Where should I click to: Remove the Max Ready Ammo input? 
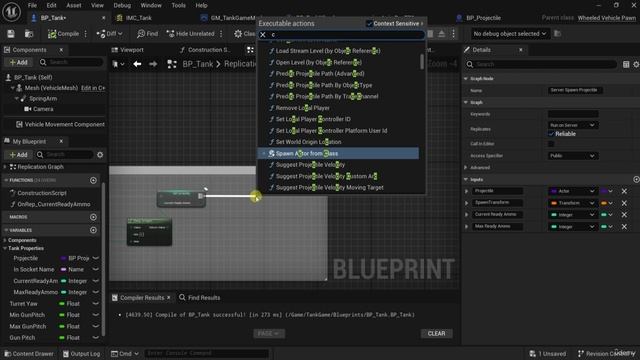pos(624,227)
